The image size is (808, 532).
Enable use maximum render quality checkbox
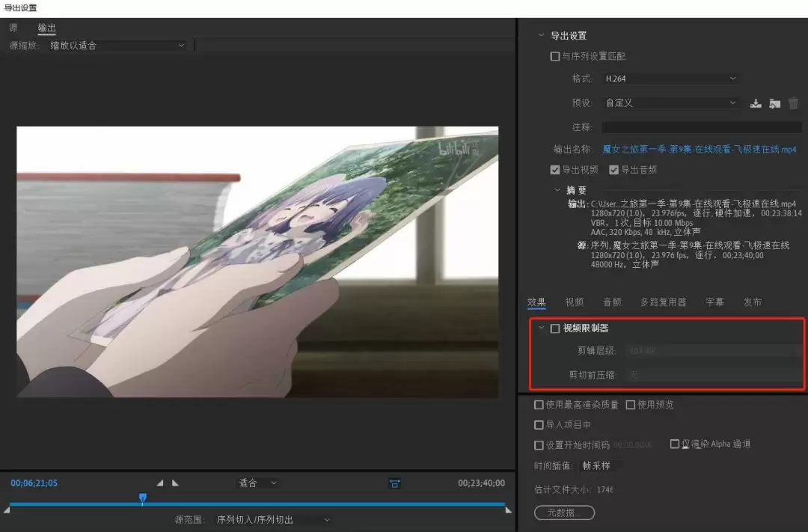[539, 405]
